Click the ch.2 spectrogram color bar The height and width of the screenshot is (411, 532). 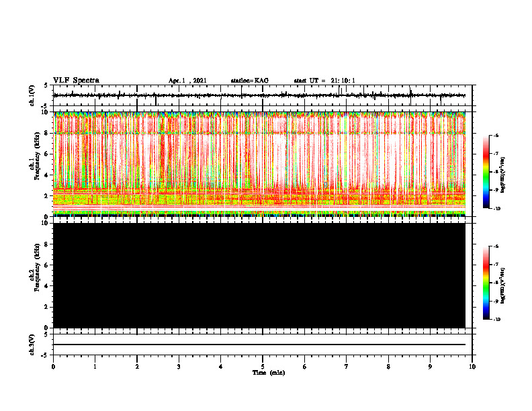click(x=486, y=283)
